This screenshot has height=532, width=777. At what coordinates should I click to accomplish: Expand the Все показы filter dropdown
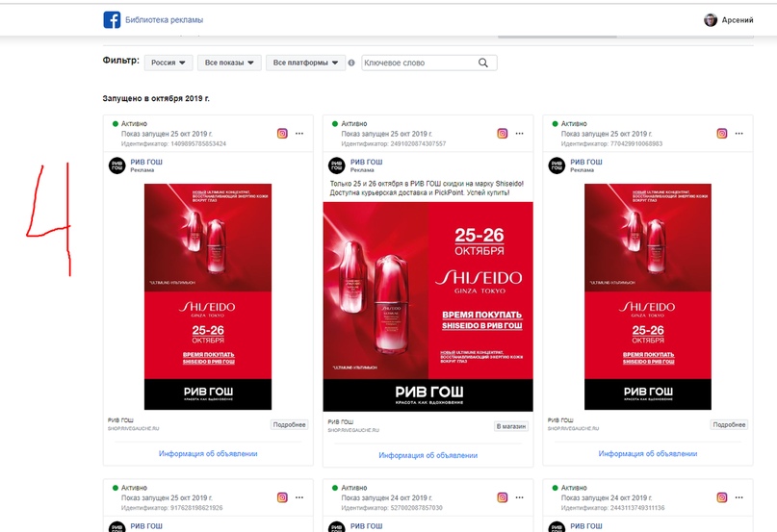tap(229, 63)
